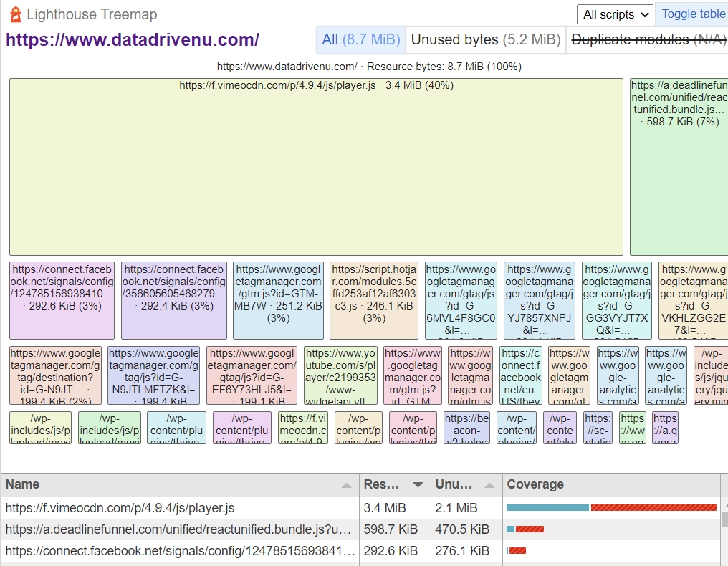The image size is (728, 566).
Task: Click the gtag G-YJ7857XNPJ treemap block
Action: 540,300
